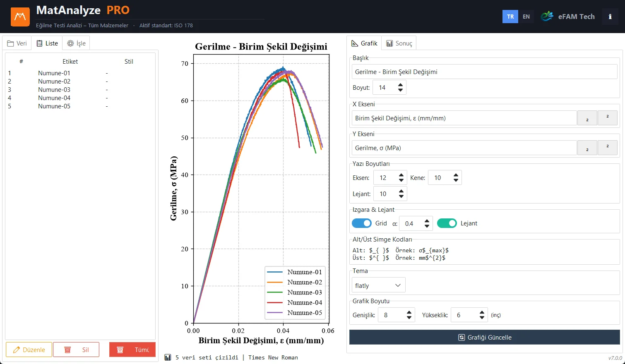Click Grafiği Güncelle to refresh the chart

click(x=485, y=337)
